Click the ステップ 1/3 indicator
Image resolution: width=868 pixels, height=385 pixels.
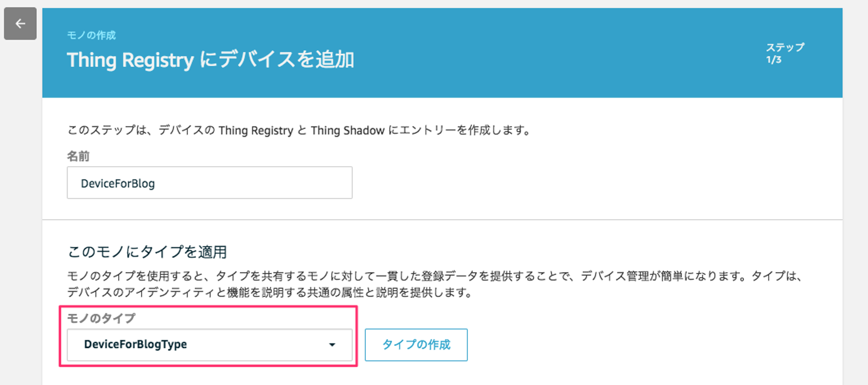tap(785, 54)
